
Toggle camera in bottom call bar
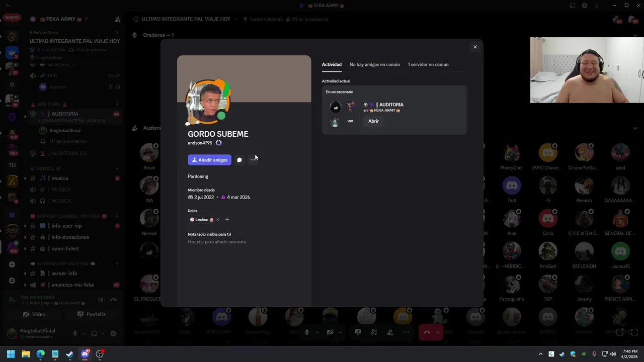click(x=330, y=332)
